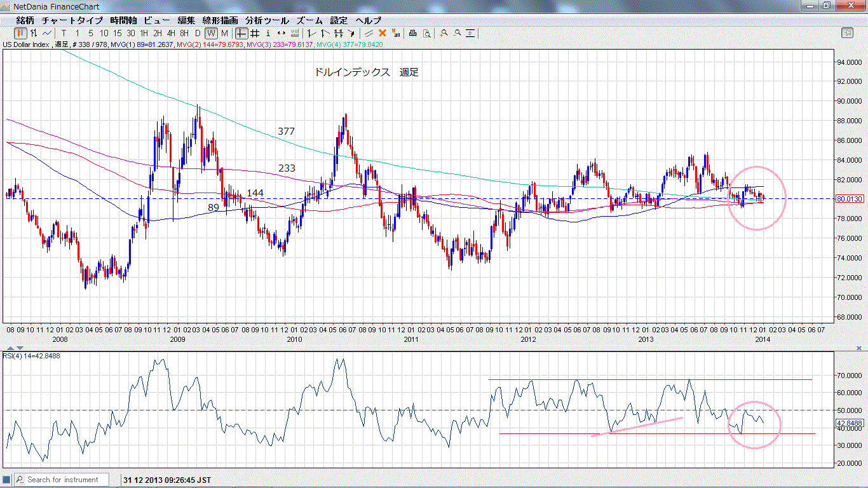Image resolution: width=868 pixels, height=488 pixels.
Task: Select the 1H timeframe
Action: click(x=144, y=33)
